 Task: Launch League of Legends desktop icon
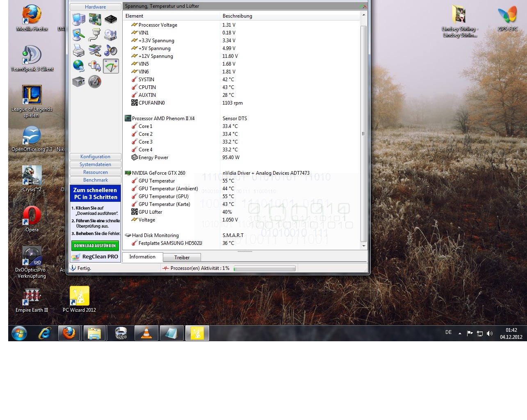pyautogui.click(x=32, y=101)
